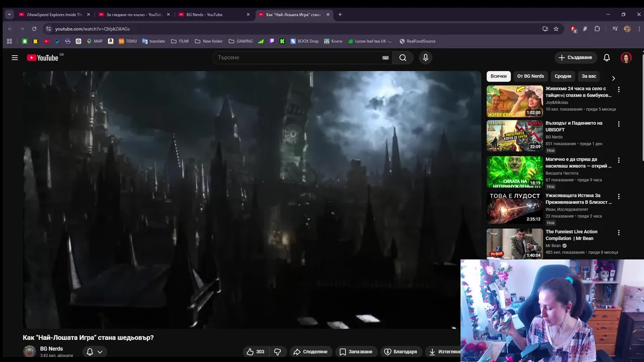Go to the YouTube home logo
This screenshot has height=362, width=644.
43,58
